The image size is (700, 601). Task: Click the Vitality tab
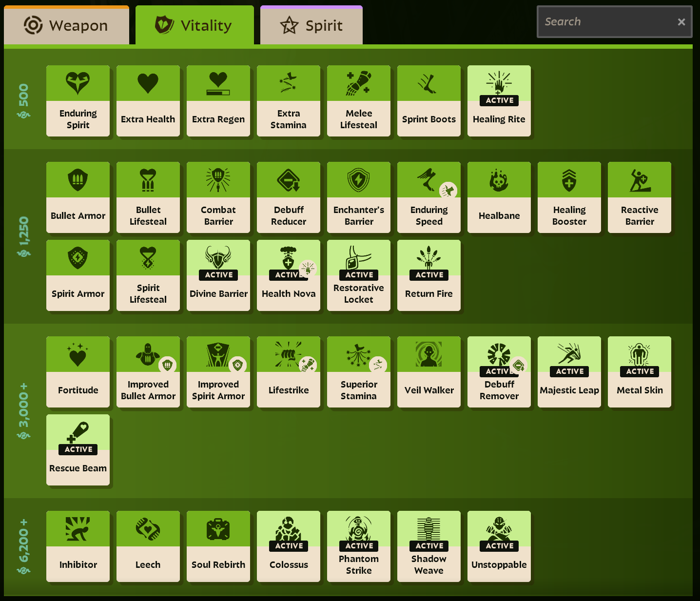[194, 25]
